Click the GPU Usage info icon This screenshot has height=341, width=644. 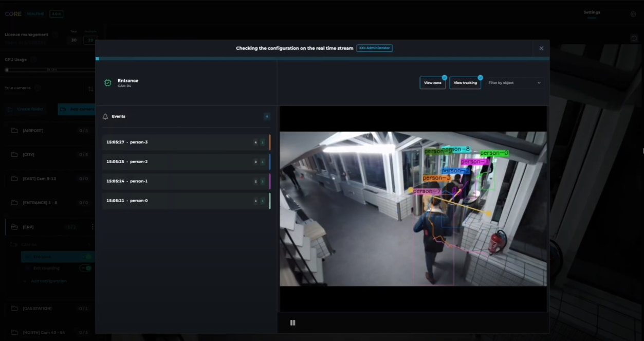[33, 60]
